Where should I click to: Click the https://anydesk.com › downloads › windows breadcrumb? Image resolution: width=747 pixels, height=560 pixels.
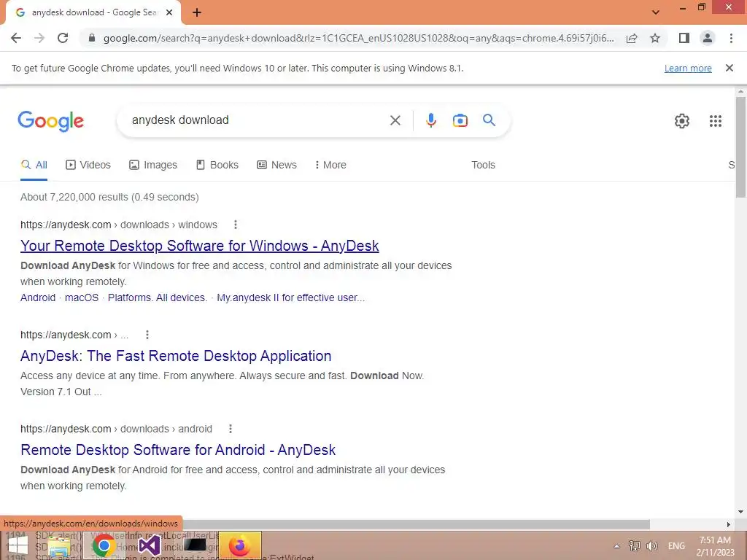tap(119, 225)
